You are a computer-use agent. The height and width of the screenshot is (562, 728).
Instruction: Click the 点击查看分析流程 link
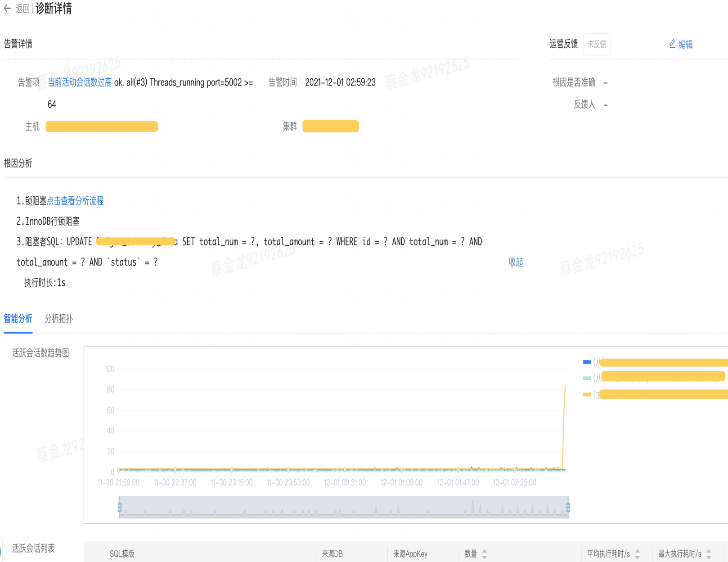pos(75,201)
